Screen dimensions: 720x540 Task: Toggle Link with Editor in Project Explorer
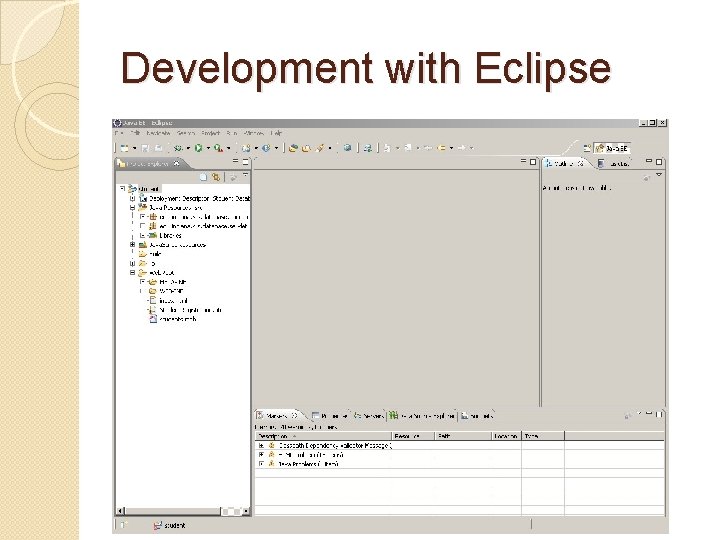(215, 177)
